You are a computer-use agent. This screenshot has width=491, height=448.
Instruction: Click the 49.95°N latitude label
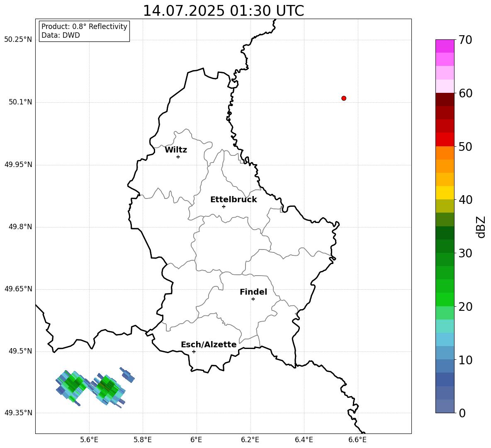[18, 165]
